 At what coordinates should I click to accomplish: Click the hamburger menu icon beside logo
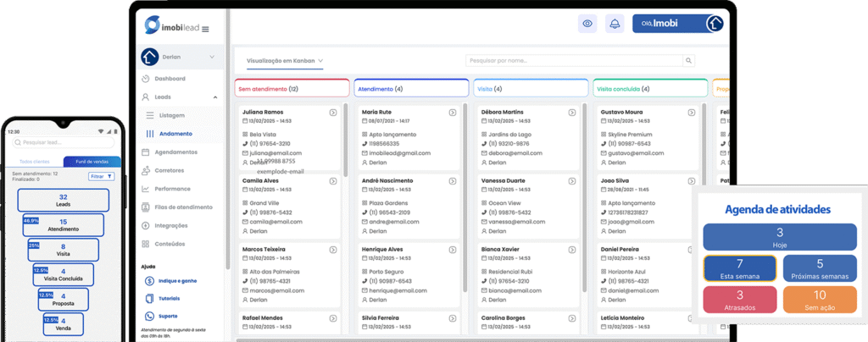pyautogui.click(x=205, y=30)
